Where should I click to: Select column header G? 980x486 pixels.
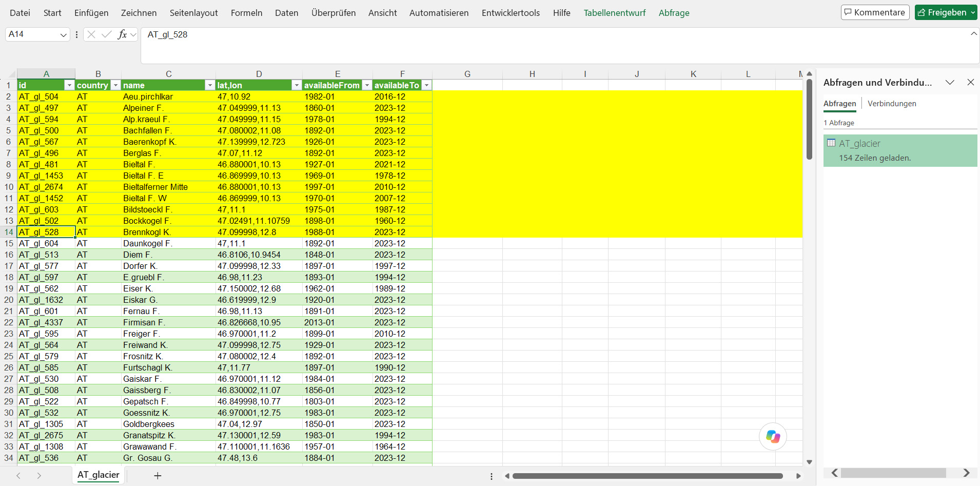pos(467,74)
